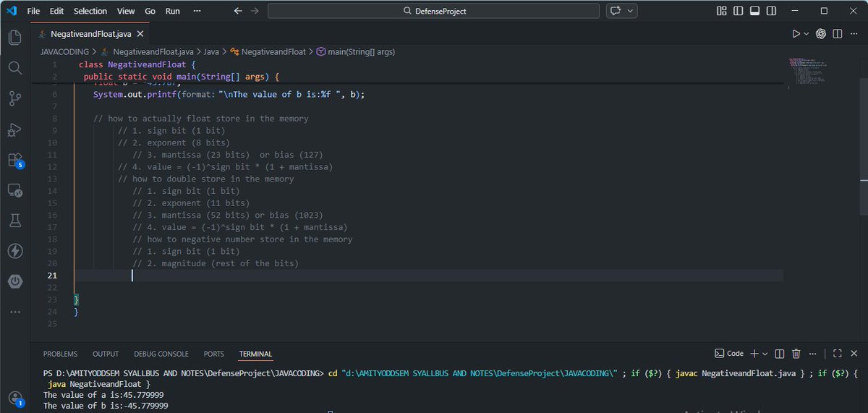Switch to the DEBUG CONSOLE tab
Viewport: 868px width, 413px height.
[x=161, y=354]
